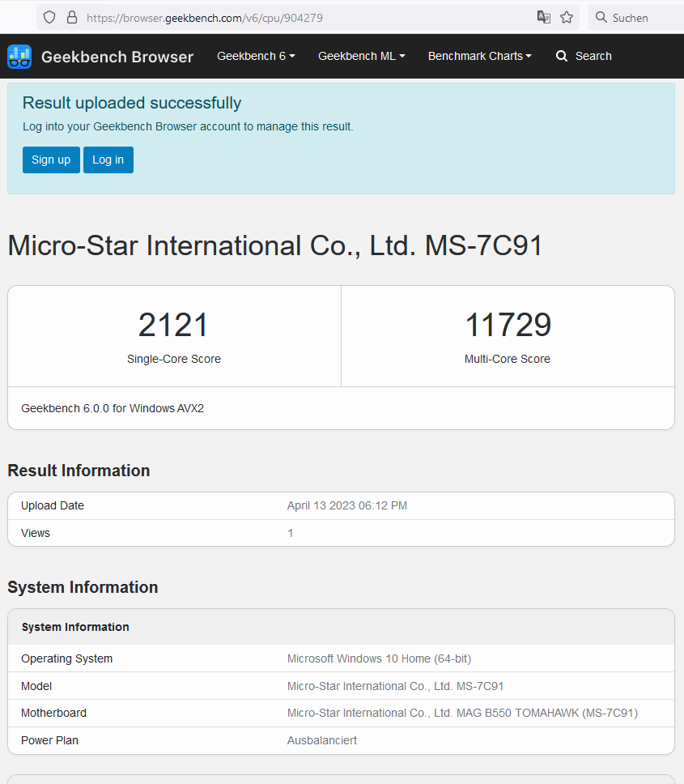
Task: Click the Views count value 1
Action: click(291, 533)
